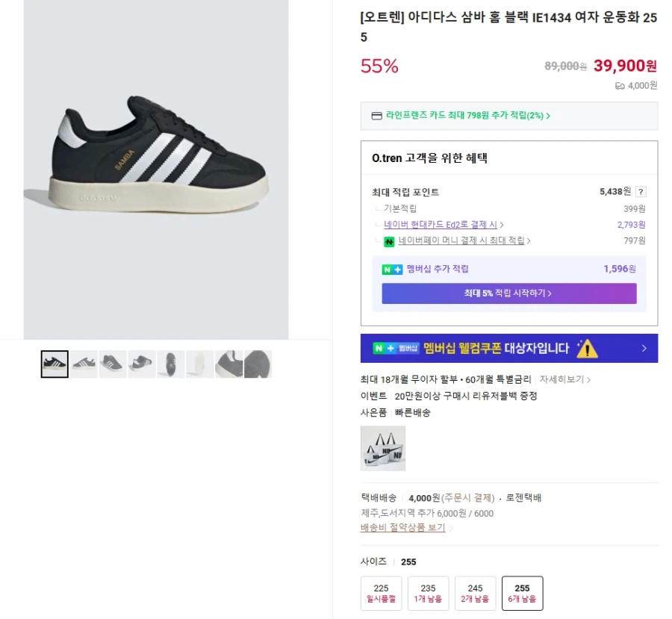Click the main Adidas Samba product image
Viewport: 672px width, 619px height.
click(156, 168)
